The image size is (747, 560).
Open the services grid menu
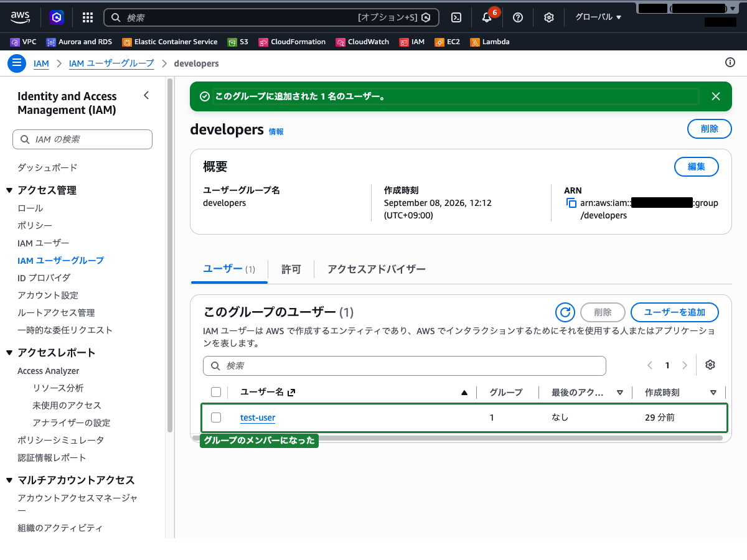pos(88,17)
